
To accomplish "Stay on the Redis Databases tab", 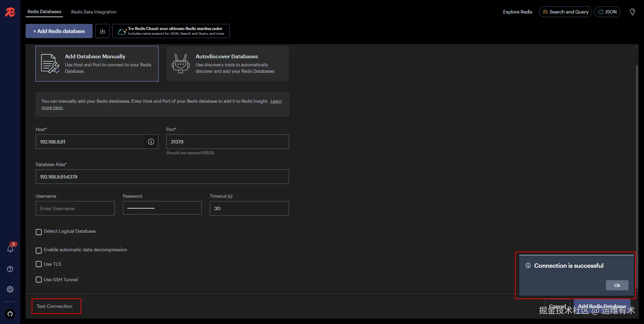I will [x=44, y=12].
